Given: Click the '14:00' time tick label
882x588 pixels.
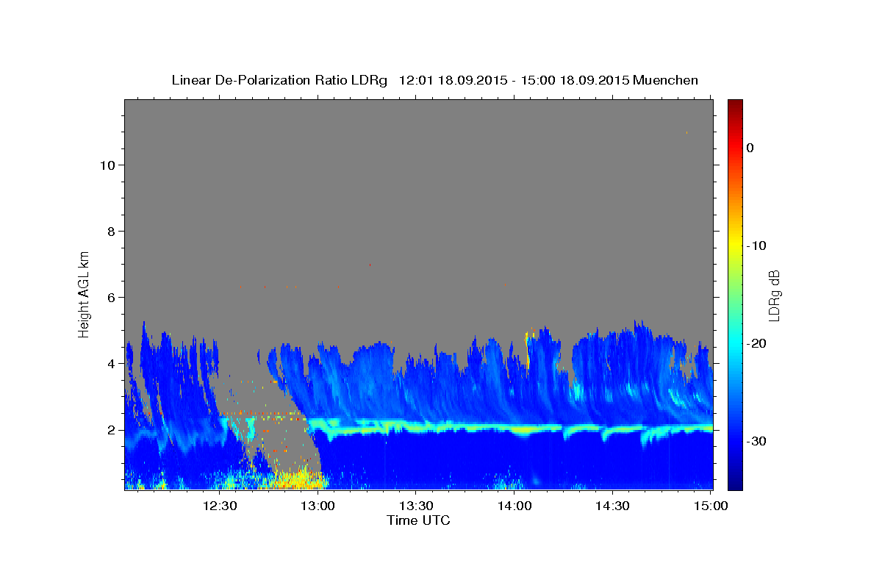Looking at the screenshot, I should 514,506.
